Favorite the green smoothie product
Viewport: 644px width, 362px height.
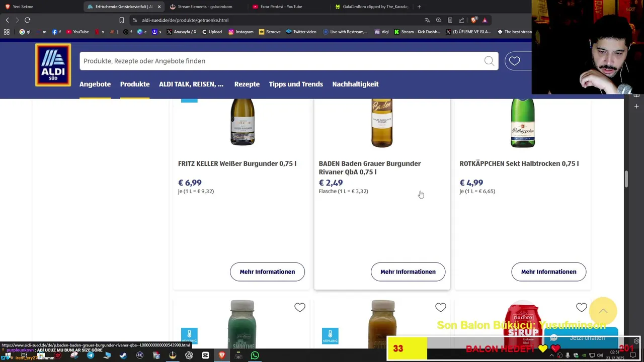300,307
